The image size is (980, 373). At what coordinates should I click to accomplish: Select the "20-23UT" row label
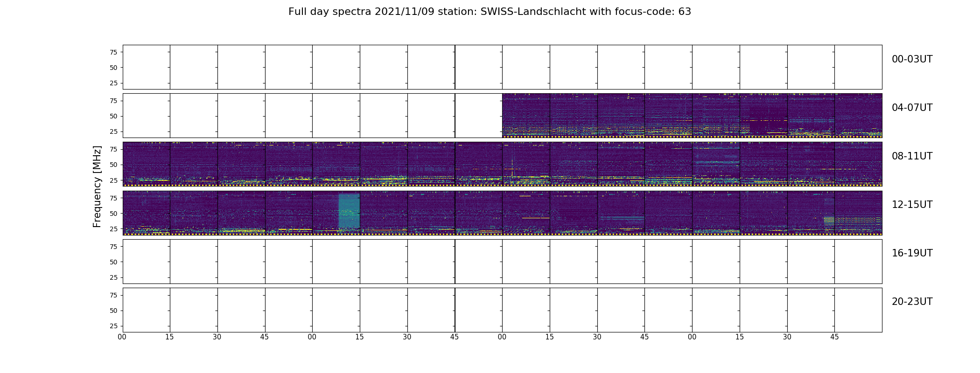click(x=912, y=302)
